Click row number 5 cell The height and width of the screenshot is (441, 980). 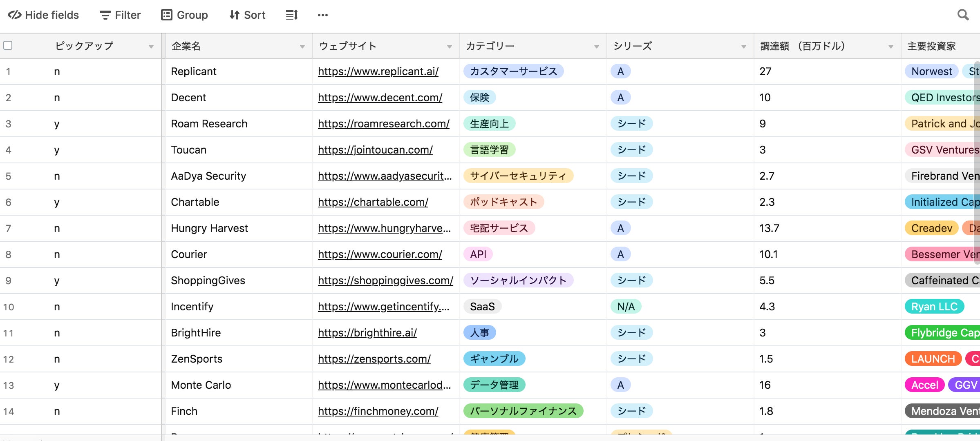9,176
